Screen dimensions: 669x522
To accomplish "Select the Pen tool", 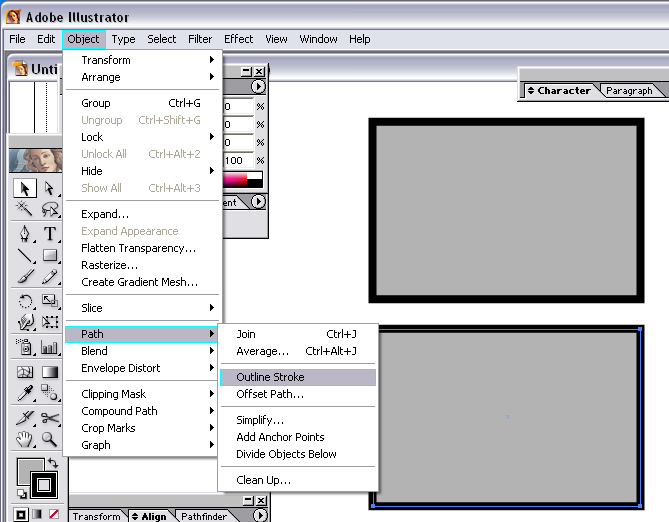I will click(x=25, y=234).
